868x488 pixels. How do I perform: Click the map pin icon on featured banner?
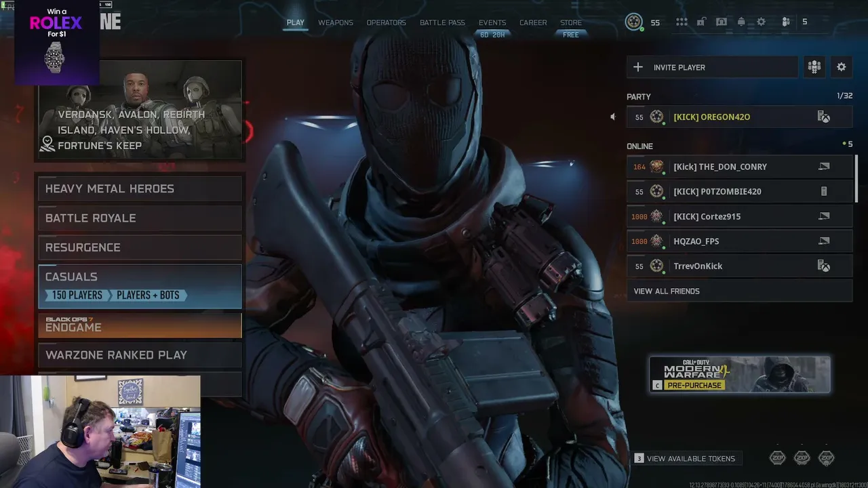47,144
